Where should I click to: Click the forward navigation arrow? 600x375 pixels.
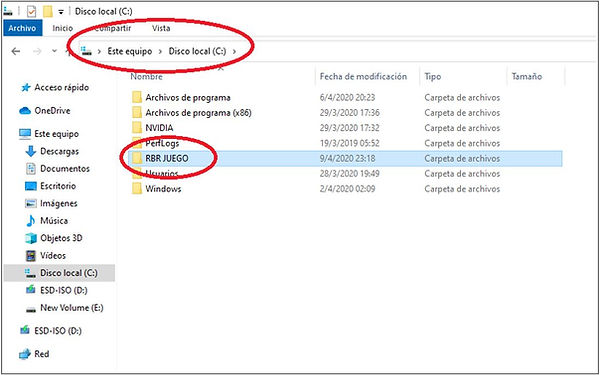point(37,51)
